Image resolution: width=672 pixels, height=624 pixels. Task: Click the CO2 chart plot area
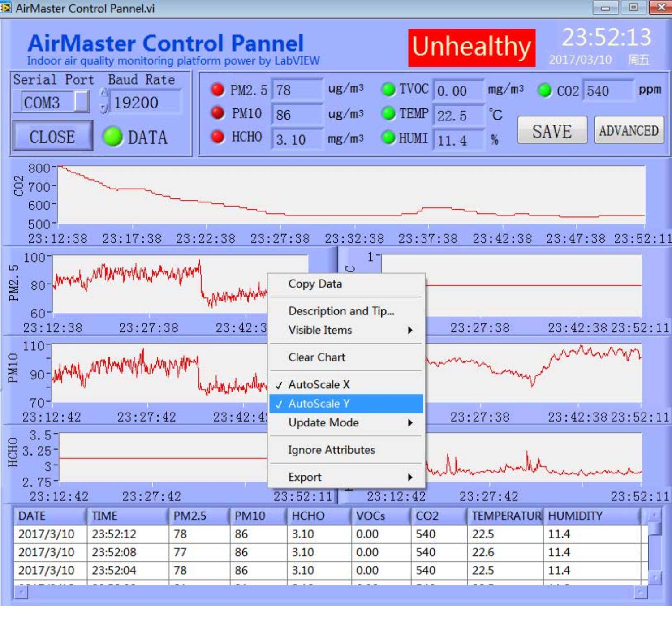(x=352, y=195)
